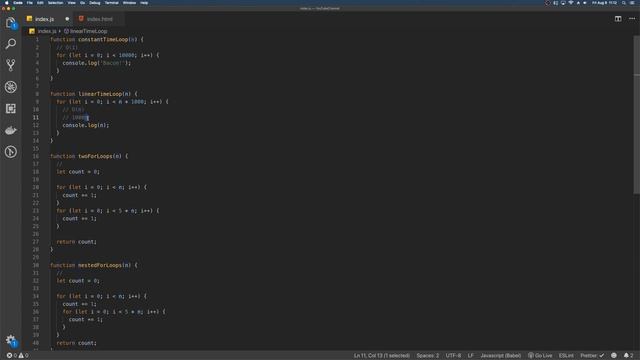Open the File menu
This screenshot has height=360, width=640.
(x=29, y=3)
